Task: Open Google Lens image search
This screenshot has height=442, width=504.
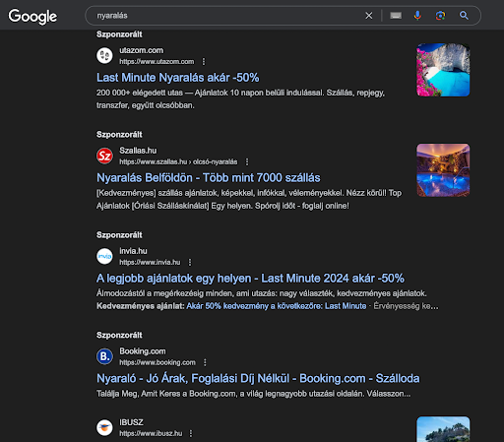Action: pyautogui.click(x=440, y=16)
